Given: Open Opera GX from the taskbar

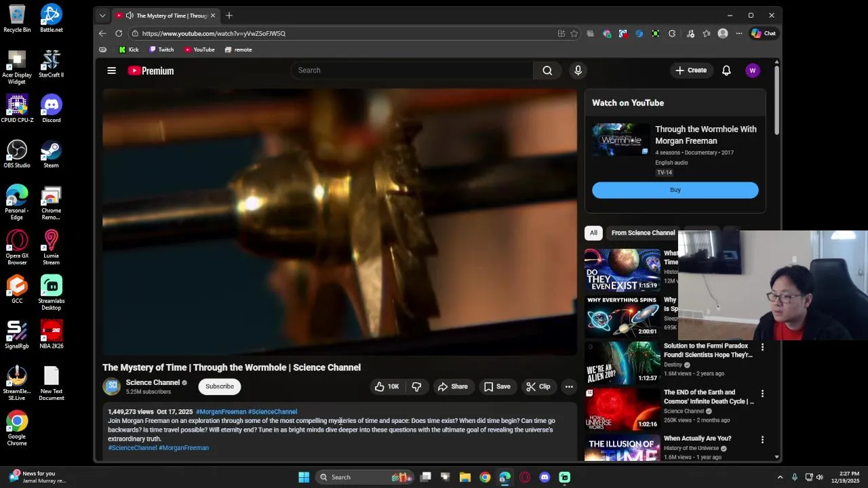Looking at the screenshot, I should (x=525, y=477).
